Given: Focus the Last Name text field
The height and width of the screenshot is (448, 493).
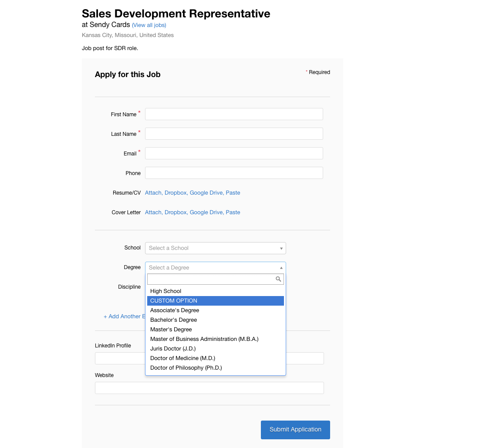Looking at the screenshot, I should click(234, 134).
